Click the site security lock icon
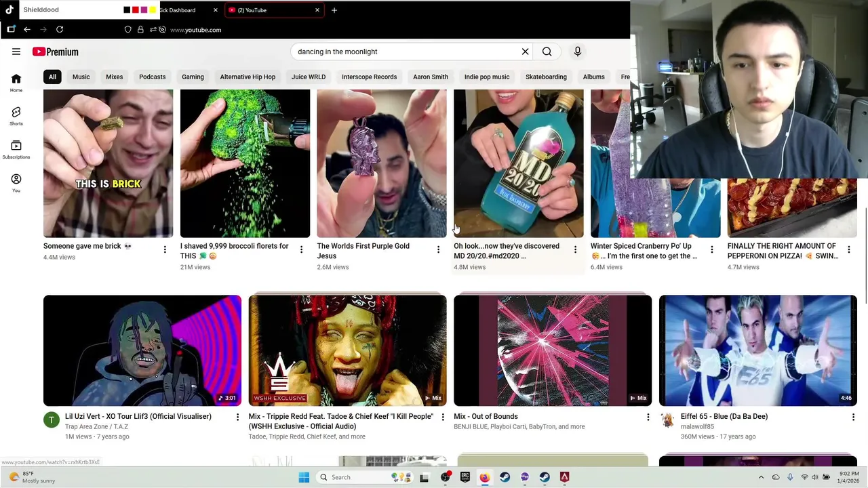The image size is (868, 488). coord(140,30)
